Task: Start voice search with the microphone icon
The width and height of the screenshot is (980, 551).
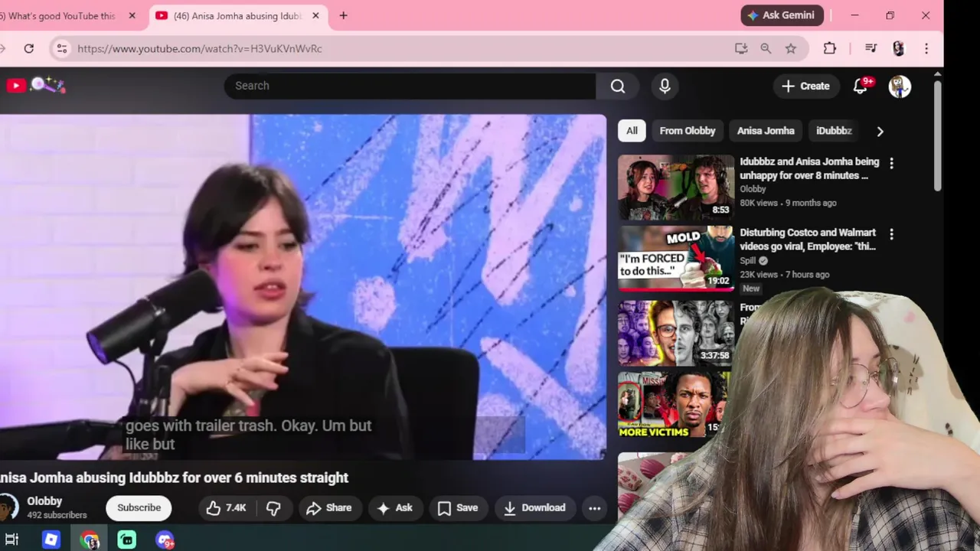Action: click(665, 86)
